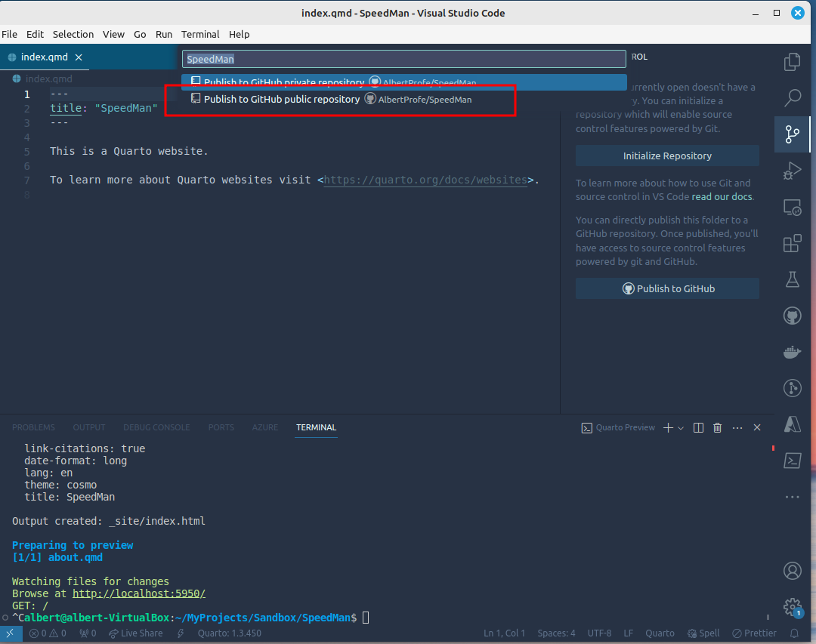Choose Publish to GitHub private repository
Viewport: 816px width, 644px height.
tap(403, 82)
